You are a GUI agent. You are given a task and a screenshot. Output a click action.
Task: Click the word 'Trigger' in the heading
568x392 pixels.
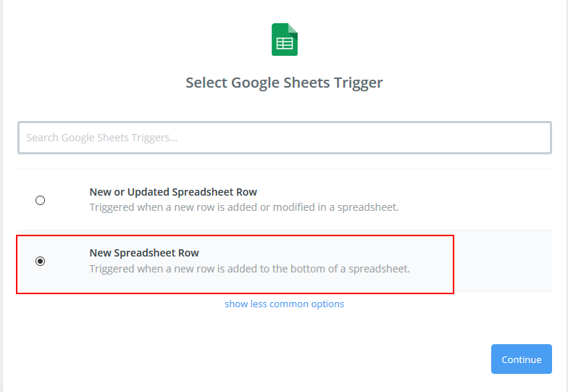pos(358,83)
